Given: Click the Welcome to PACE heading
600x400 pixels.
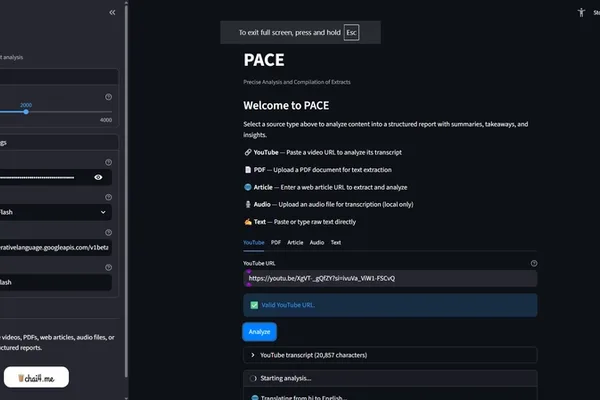Looking at the screenshot, I should point(286,106).
